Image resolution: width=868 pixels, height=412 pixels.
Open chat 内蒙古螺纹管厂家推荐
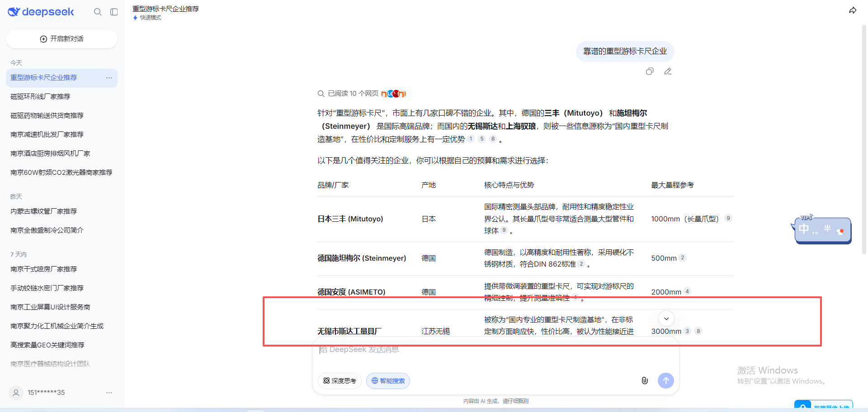pos(61,211)
